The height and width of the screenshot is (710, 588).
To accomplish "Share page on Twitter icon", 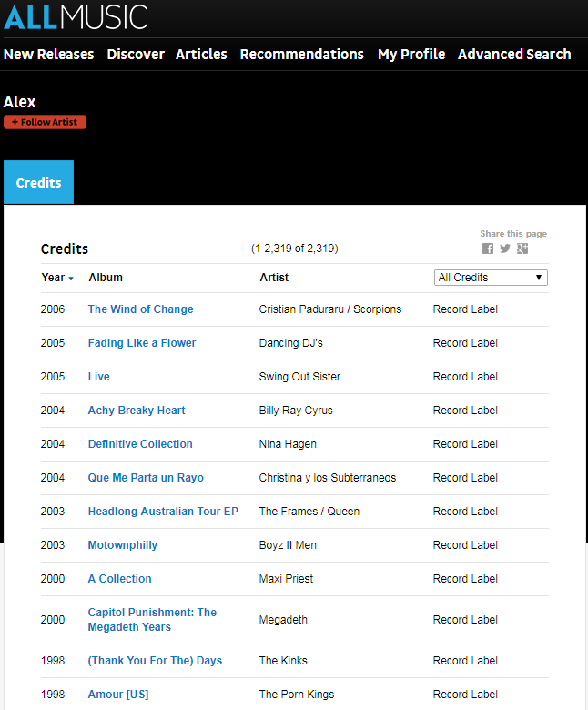I will (x=505, y=248).
